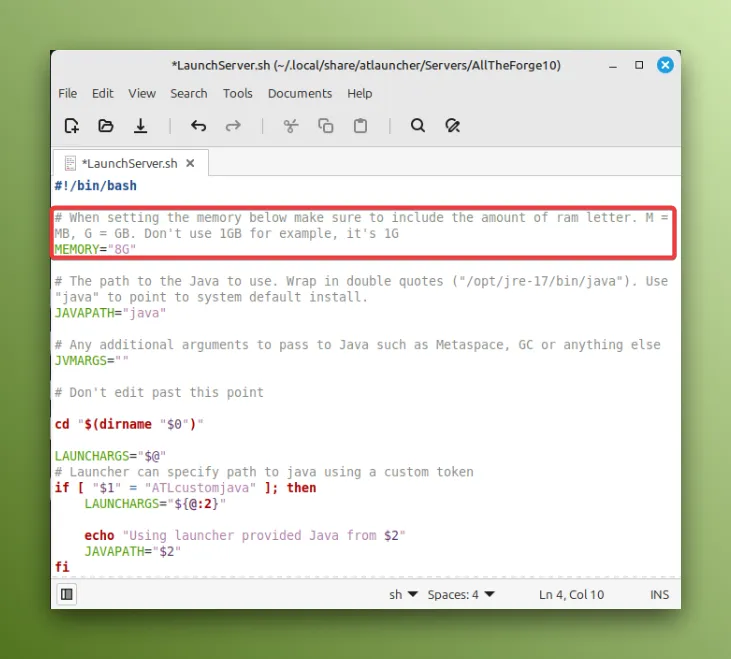The image size is (731, 659).
Task: Open the Spaces: 4 tab width dropdown
Action: click(x=461, y=594)
